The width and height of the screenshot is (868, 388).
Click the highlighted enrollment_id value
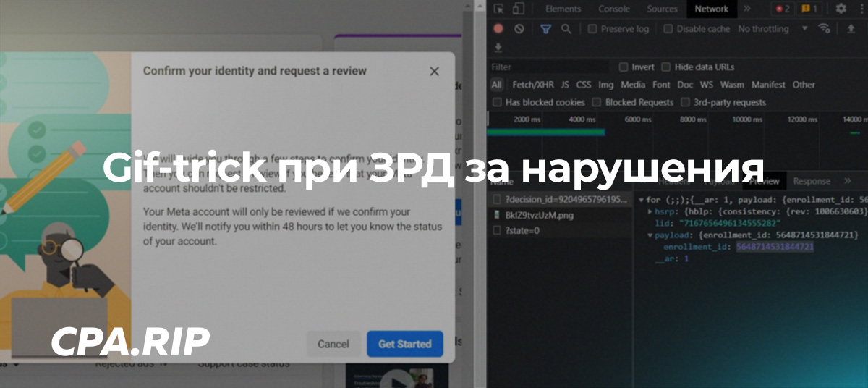tap(775, 247)
